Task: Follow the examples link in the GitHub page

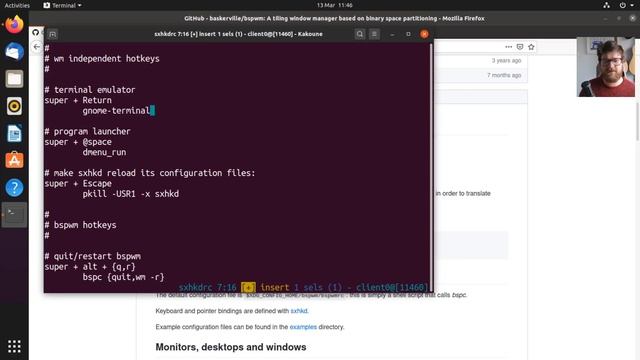Action: [303, 327]
